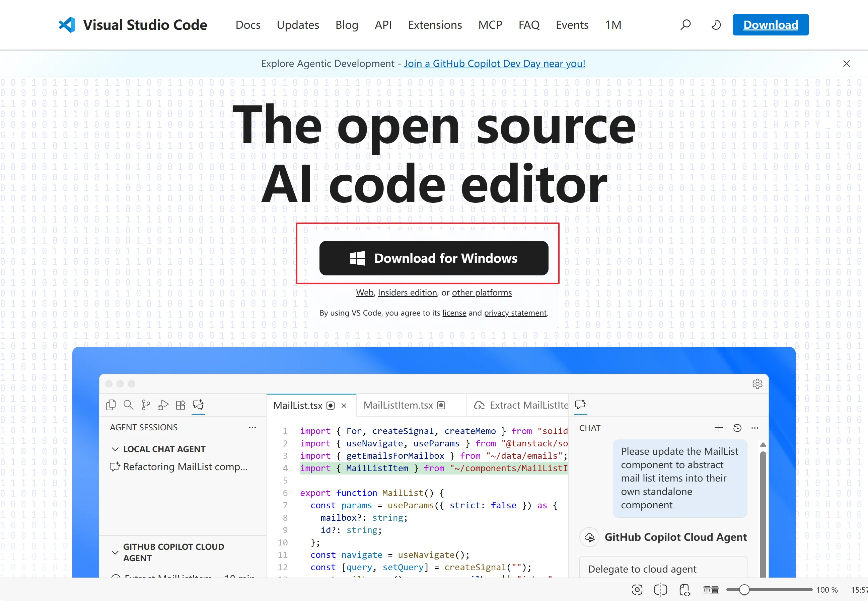This screenshot has height=601, width=868.
Task: Follow the Join a GitHub Copilot Dev Day link
Action: (x=495, y=64)
